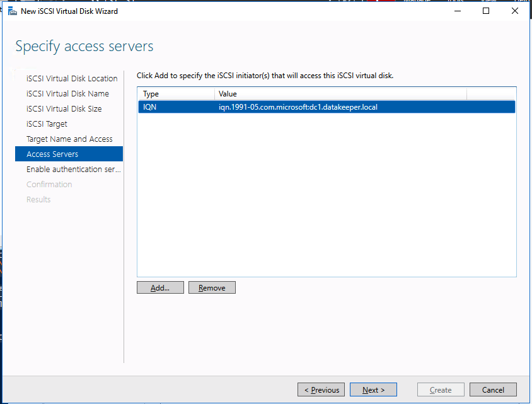
Task: Click the wizard icon in the title bar
Action: tap(12, 11)
